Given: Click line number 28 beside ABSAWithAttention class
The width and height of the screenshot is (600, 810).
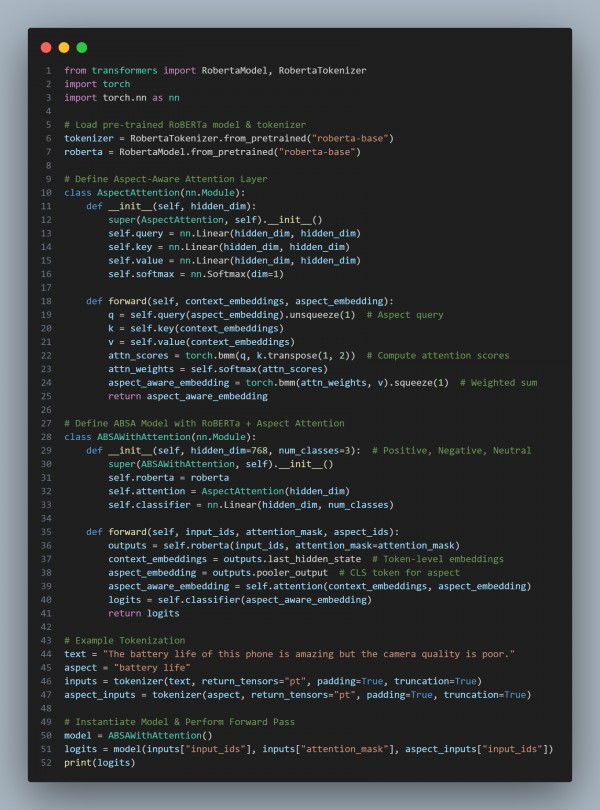Looking at the screenshot, I should pyautogui.click(x=47, y=437).
